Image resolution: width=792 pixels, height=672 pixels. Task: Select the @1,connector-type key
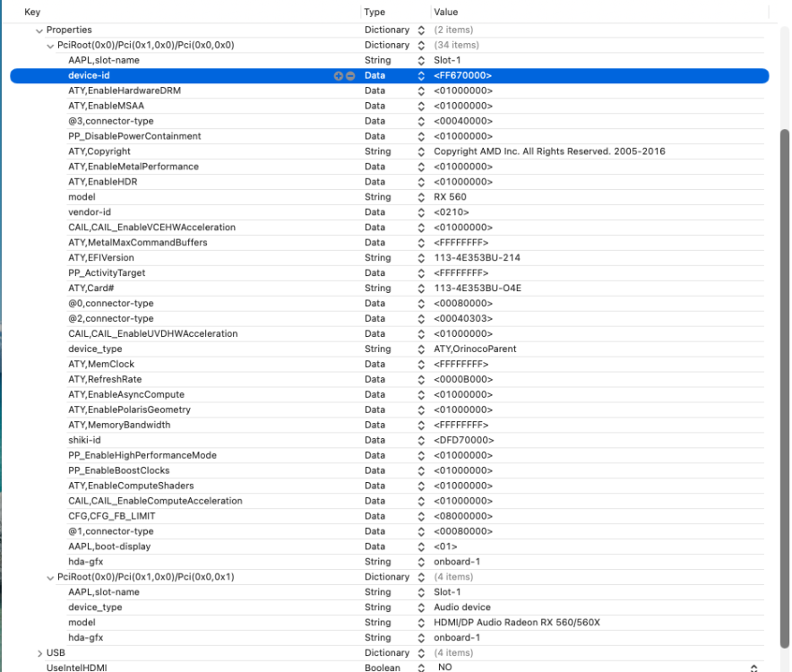click(111, 531)
